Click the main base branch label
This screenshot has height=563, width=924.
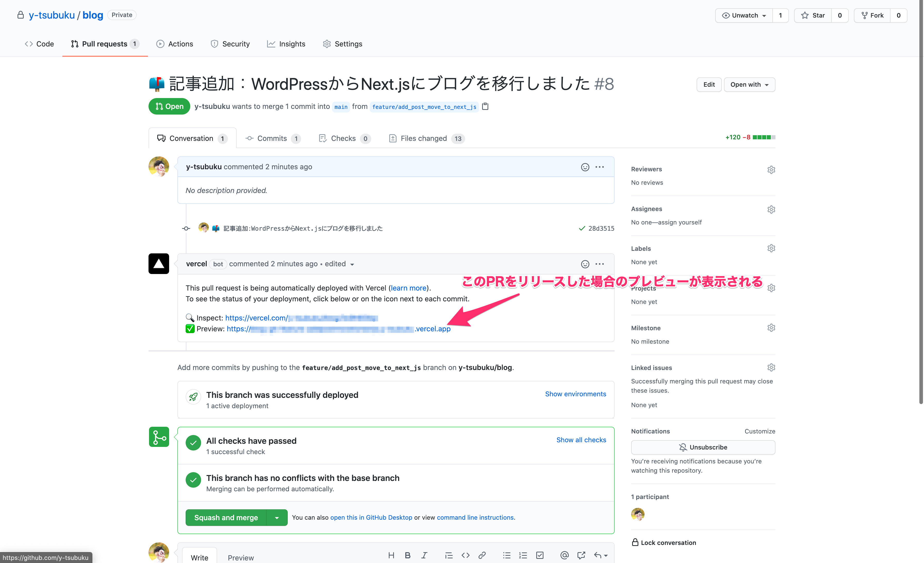click(341, 107)
